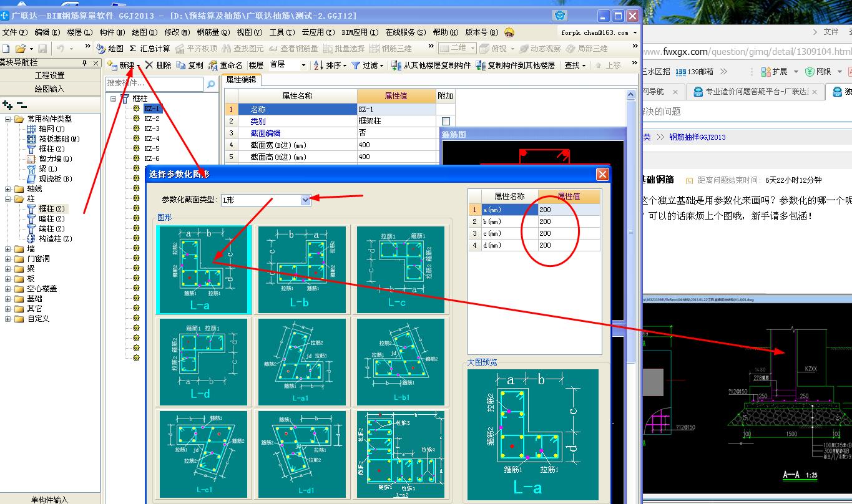Collapse the 常用构件类型 folder
Image resolution: width=852 pixels, height=504 pixels.
pos(8,119)
